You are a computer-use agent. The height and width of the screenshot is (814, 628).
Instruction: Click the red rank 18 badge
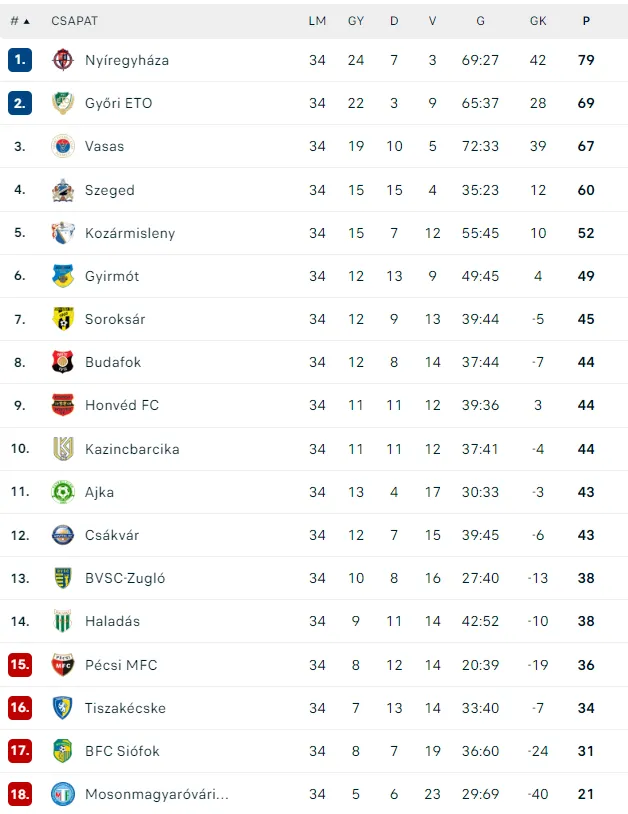(x=20, y=794)
